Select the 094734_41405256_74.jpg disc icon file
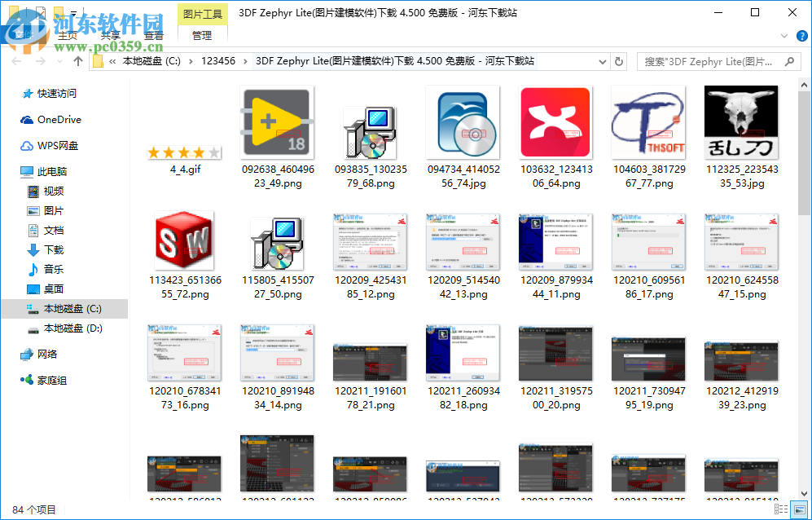Screen dimensions: 812x520 [463, 122]
